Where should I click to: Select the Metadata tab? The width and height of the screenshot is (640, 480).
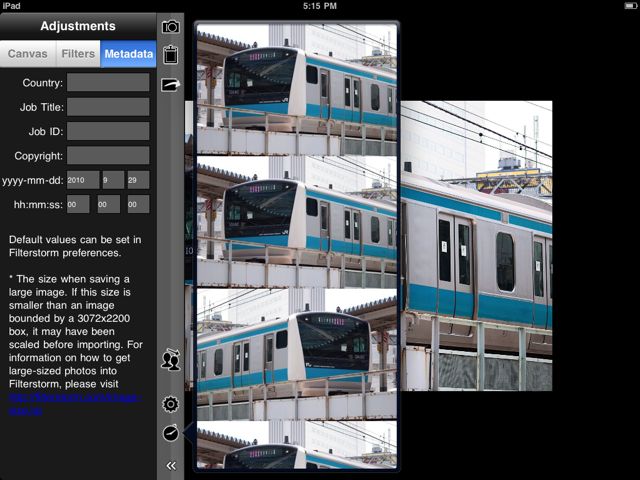pyautogui.click(x=129, y=53)
